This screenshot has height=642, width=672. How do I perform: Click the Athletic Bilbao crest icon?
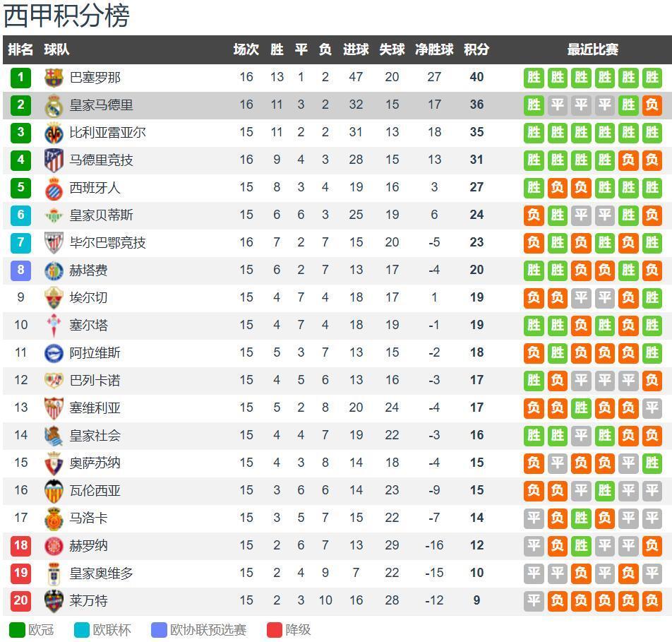(54, 243)
